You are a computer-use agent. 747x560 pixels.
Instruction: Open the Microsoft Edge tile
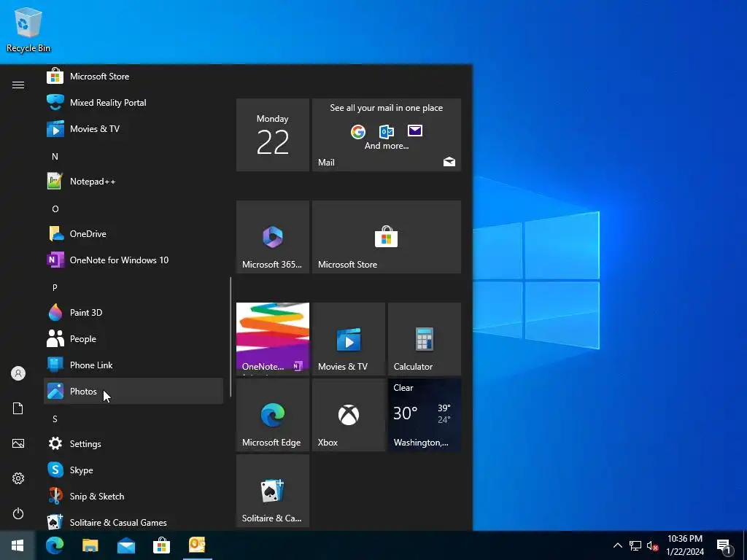coord(273,415)
